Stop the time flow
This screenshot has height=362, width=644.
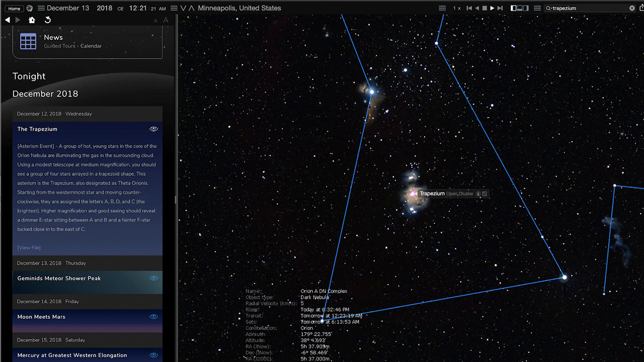[x=485, y=8]
